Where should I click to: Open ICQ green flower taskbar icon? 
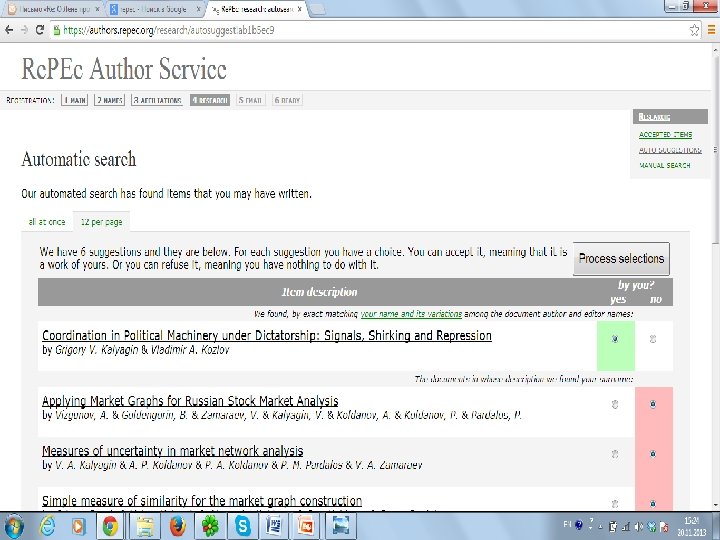[x=210, y=526]
